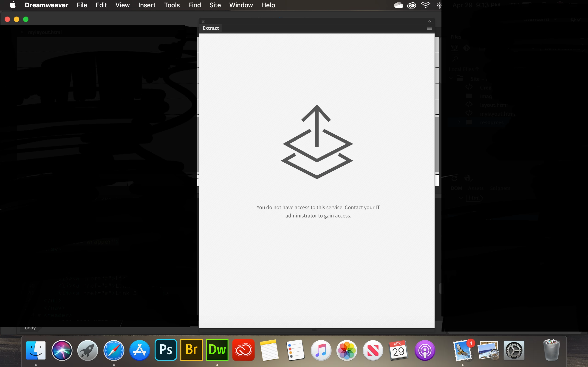
Task: Open the Window menu
Action: (241, 5)
